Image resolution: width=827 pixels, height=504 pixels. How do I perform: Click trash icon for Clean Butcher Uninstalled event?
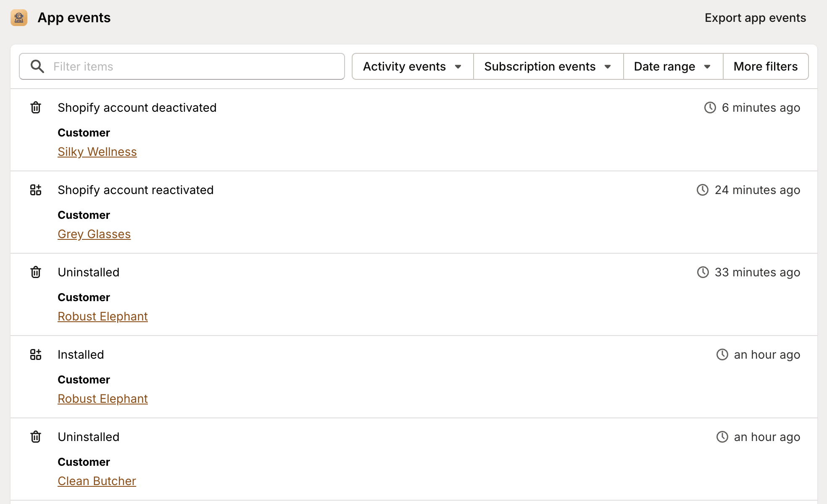36,437
